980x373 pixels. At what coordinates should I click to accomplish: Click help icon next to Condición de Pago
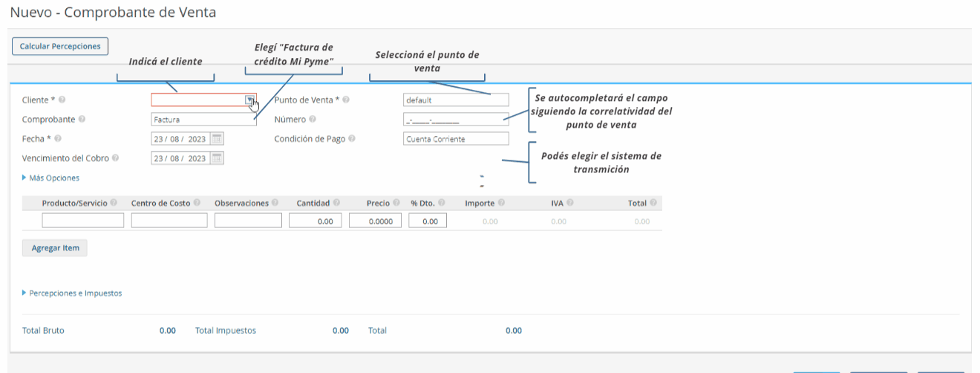[352, 138]
